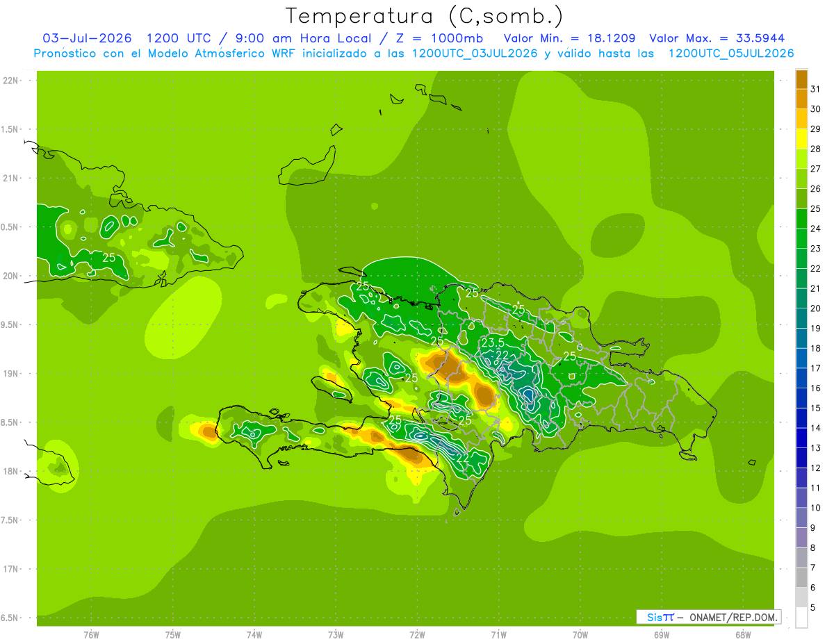
Task: Click the '18N' latitude axis label
Action: pos(10,471)
